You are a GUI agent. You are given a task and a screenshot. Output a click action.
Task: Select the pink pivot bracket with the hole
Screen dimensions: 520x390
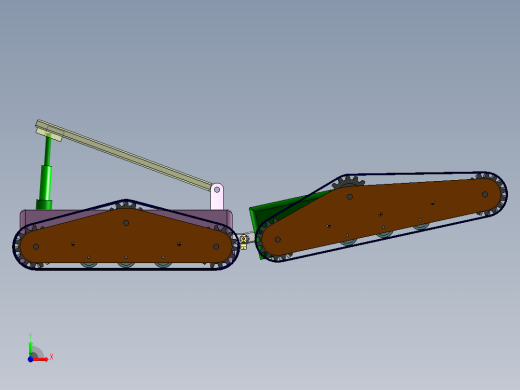[217, 196]
